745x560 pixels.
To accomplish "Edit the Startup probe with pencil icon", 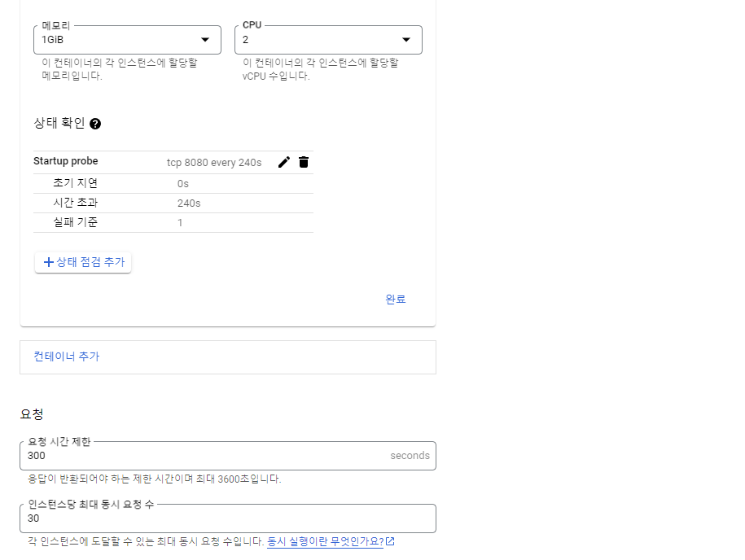I will pos(284,163).
